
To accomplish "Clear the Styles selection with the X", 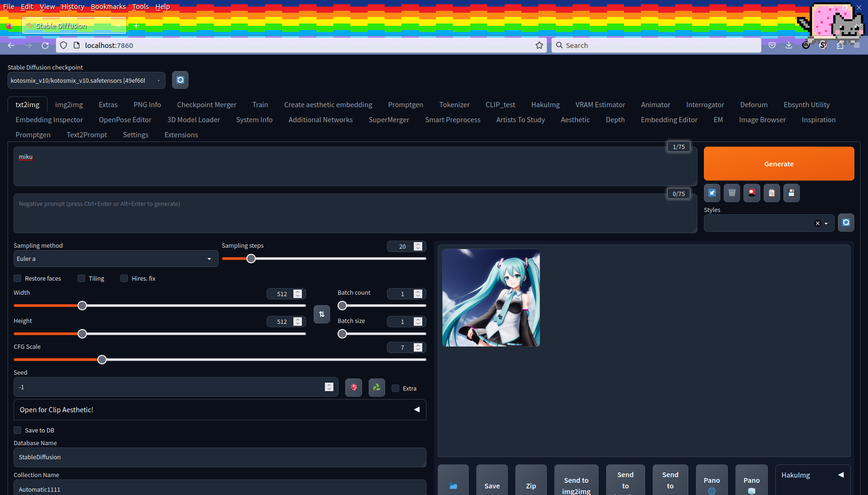I will click(x=818, y=223).
